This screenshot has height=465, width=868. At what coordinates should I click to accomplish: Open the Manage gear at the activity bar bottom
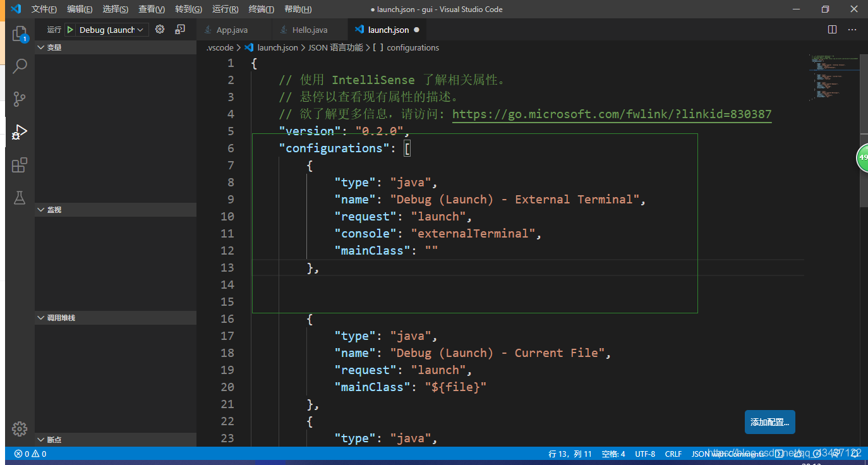coord(20,428)
